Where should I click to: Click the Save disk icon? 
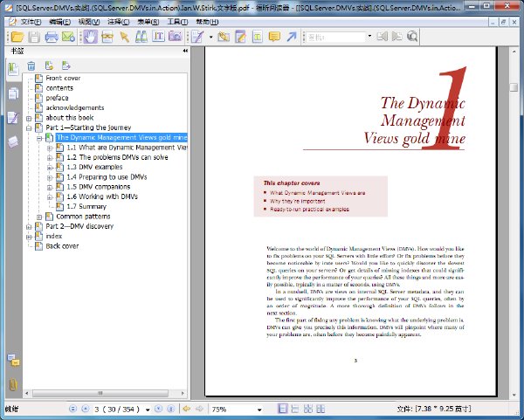tap(34, 37)
